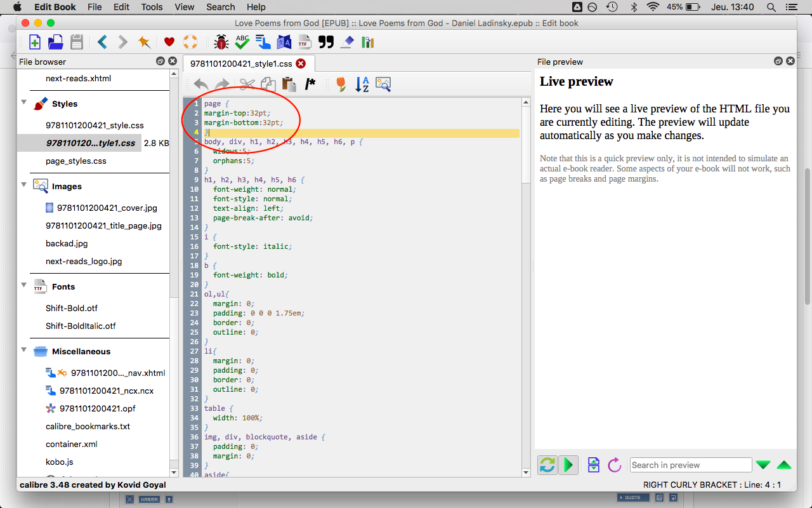
Task: Go forward with the grey right chevron
Action: pyautogui.click(x=123, y=43)
